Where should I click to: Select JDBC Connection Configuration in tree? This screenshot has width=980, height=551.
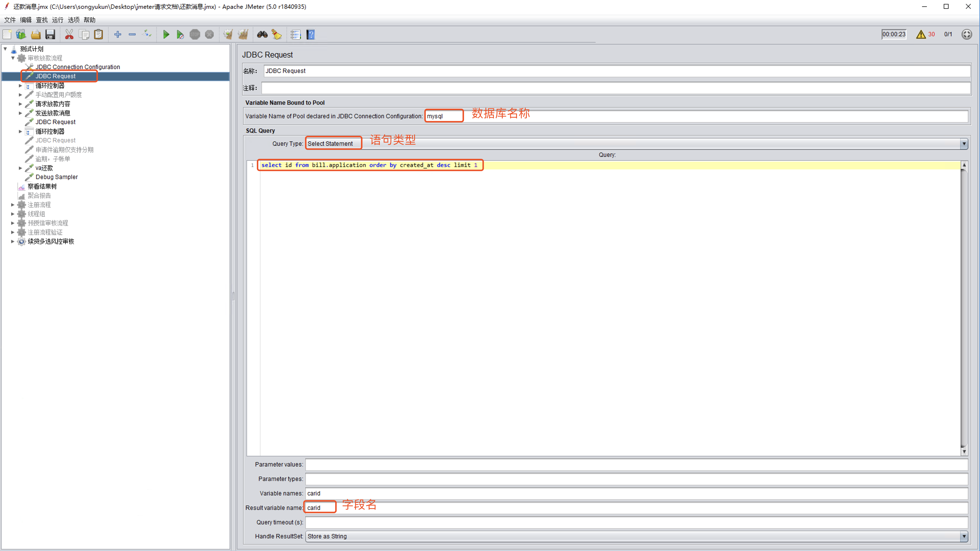pyautogui.click(x=77, y=67)
